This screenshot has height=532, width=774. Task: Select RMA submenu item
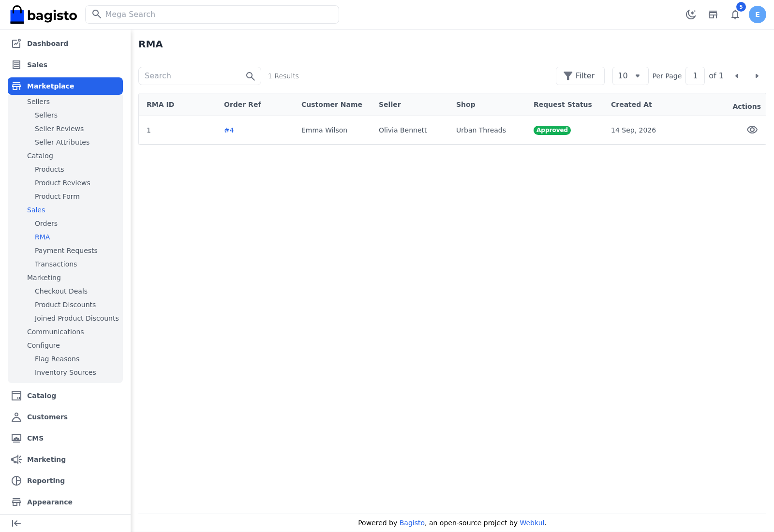[43, 237]
